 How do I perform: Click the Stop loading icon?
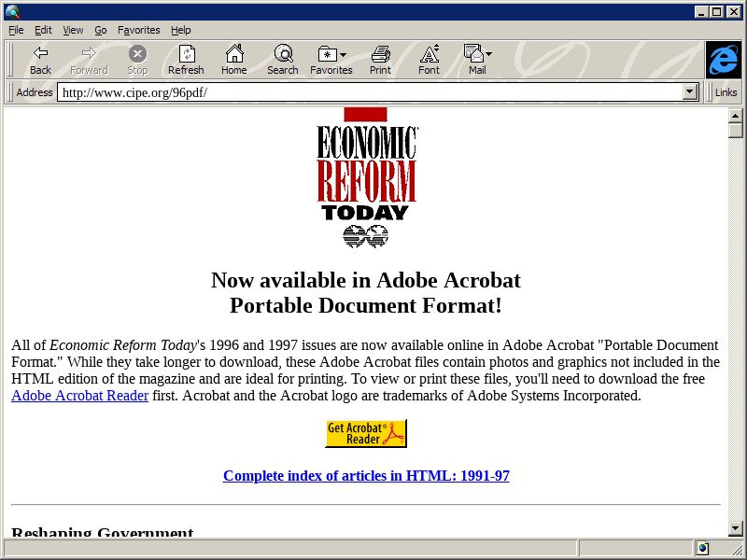pos(137,60)
